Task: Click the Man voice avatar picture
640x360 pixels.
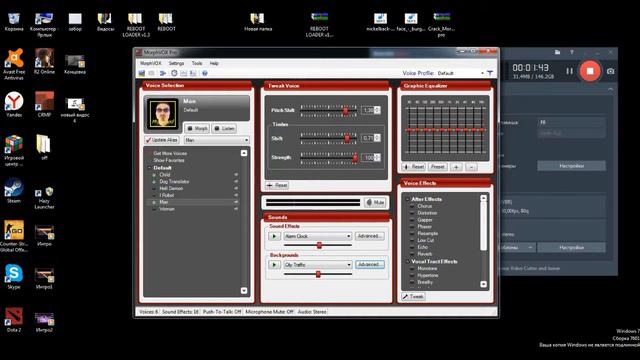Action: pyautogui.click(x=162, y=113)
